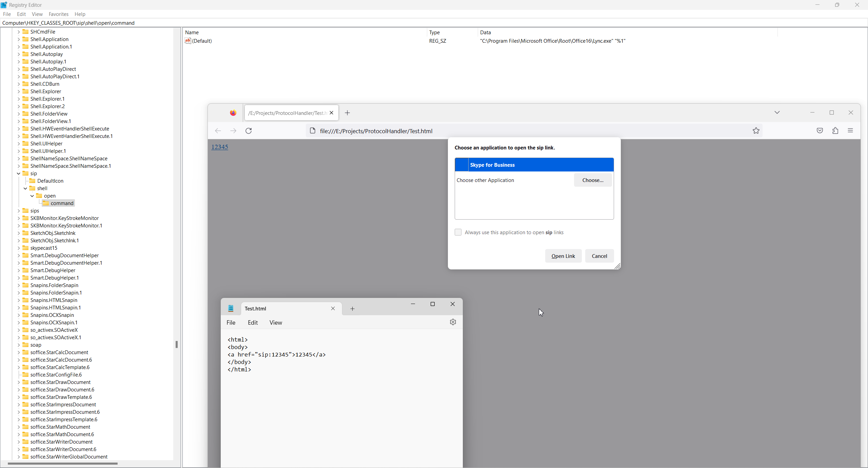Click the 12345 sip hyperlink

click(x=220, y=147)
